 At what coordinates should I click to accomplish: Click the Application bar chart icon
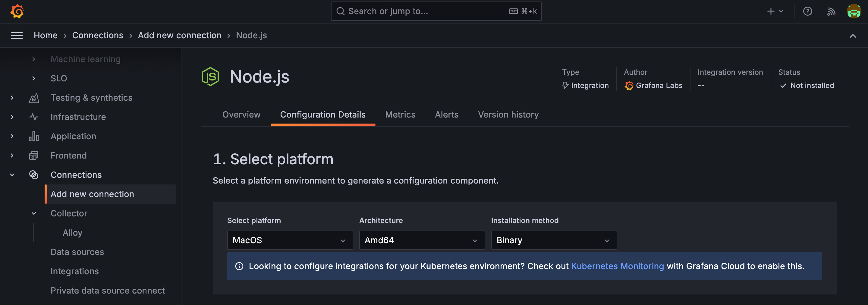pyautogui.click(x=34, y=136)
